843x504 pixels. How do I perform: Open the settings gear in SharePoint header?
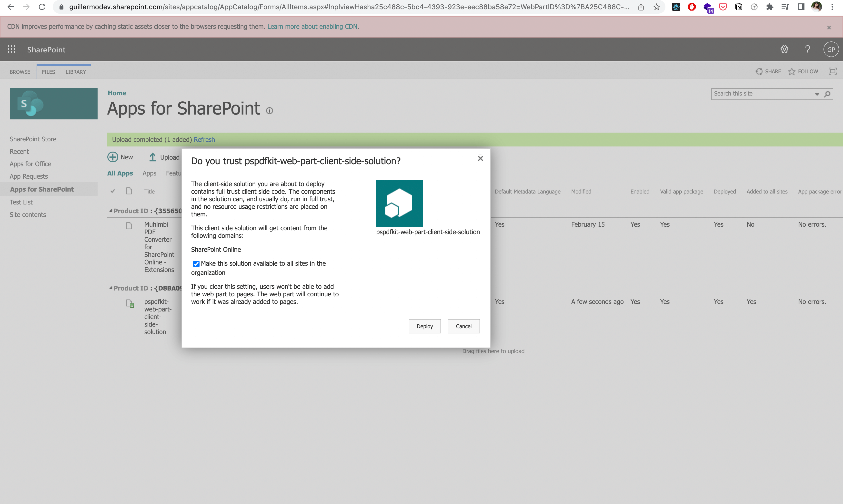pos(784,49)
